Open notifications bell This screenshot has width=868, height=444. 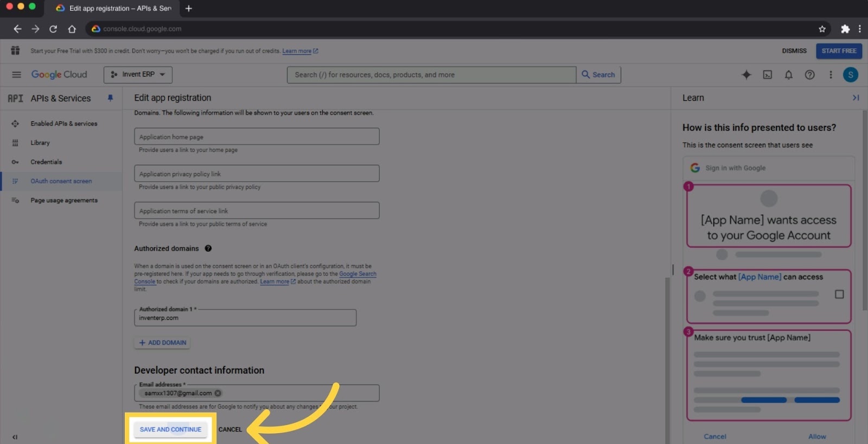pos(789,75)
